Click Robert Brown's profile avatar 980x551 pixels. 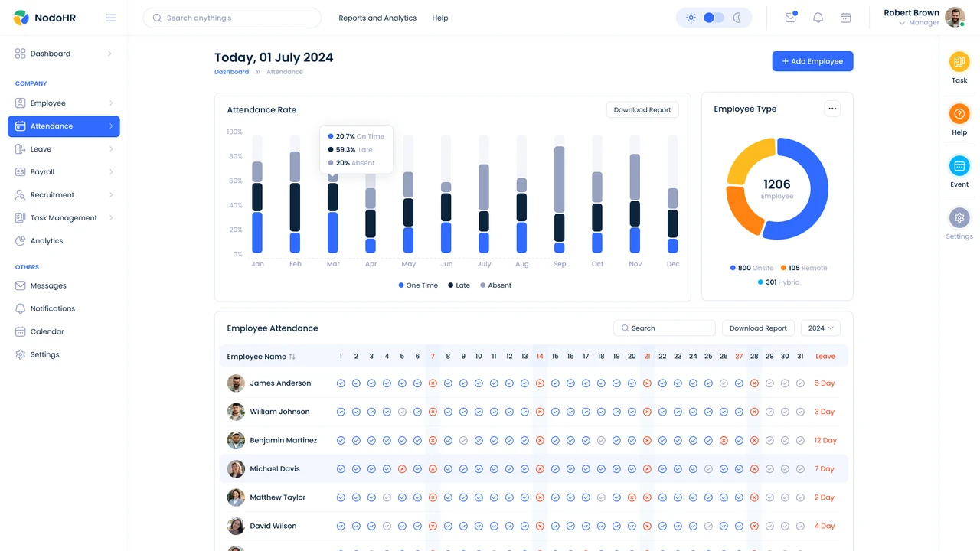click(x=955, y=17)
